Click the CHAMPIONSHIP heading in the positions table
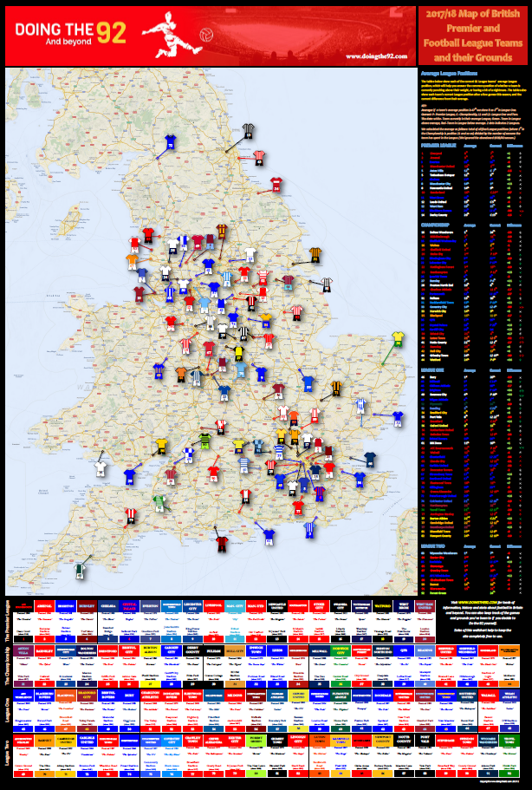This screenshot has height=790, width=532. [x=434, y=225]
